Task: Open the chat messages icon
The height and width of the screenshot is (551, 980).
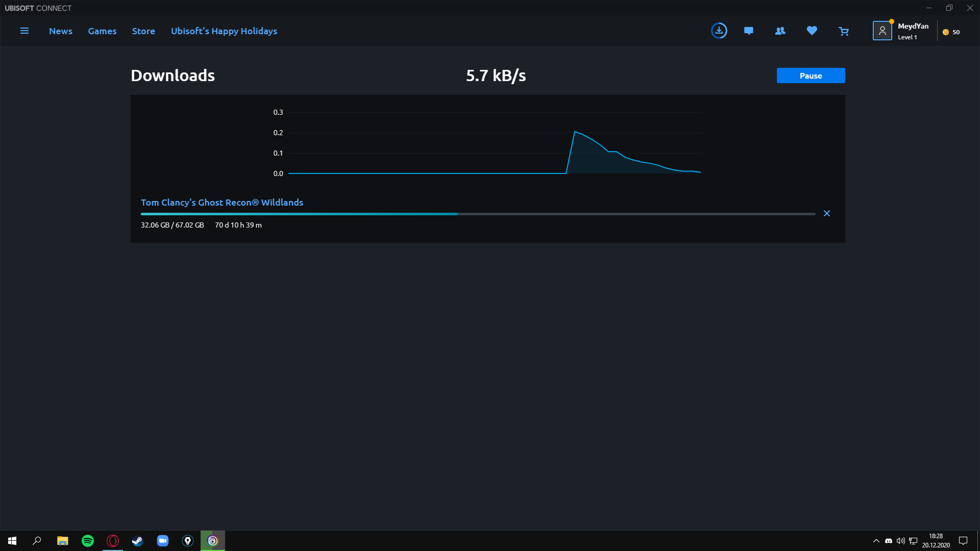Action: pyautogui.click(x=748, y=31)
